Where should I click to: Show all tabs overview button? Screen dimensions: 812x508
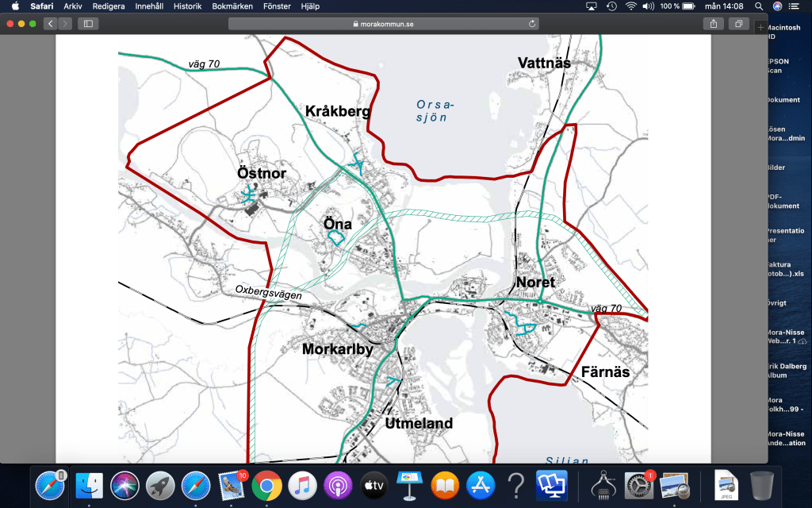pyautogui.click(x=739, y=24)
